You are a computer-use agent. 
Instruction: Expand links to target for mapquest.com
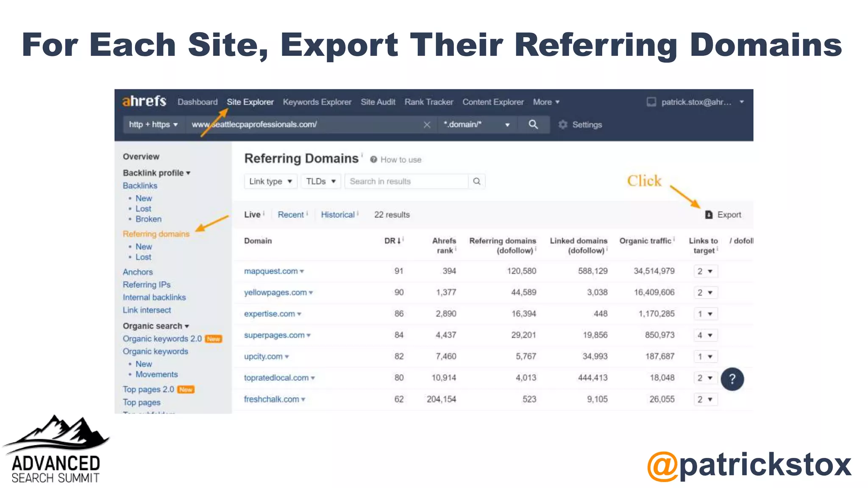tap(706, 271)
